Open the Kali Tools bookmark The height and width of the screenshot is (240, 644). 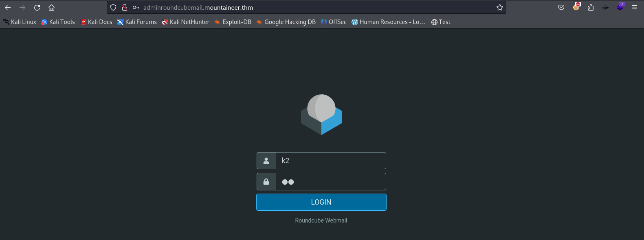coord(58,22)
